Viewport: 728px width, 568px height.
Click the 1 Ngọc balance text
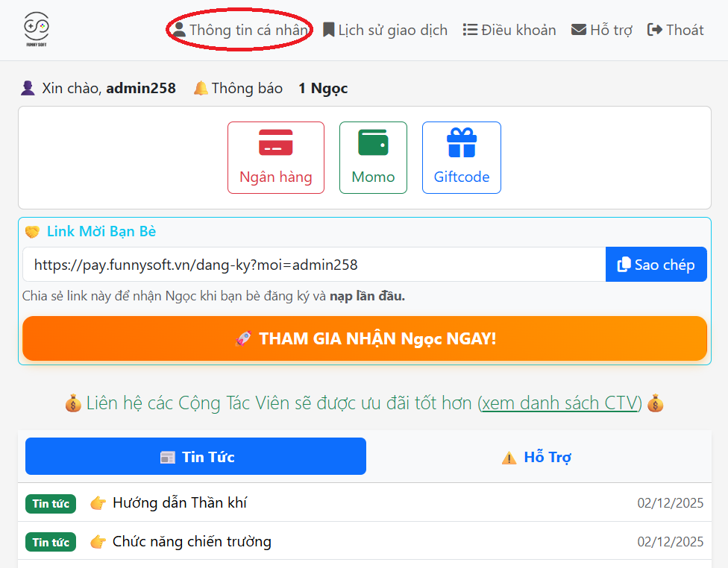click(x=323, y=89)
